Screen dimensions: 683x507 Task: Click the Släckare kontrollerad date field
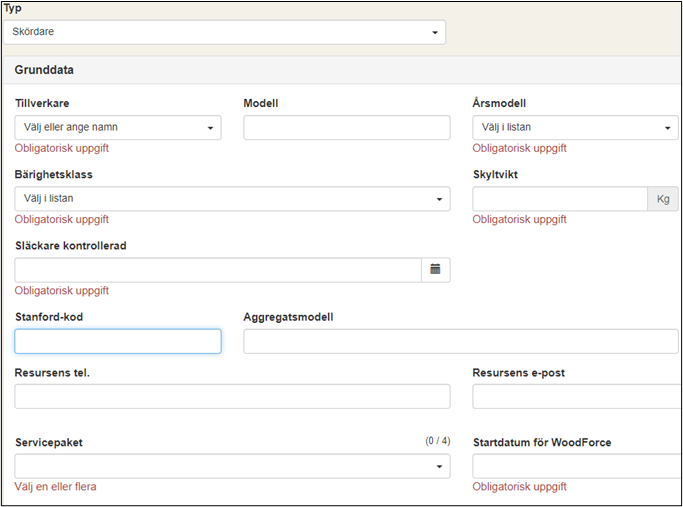(x=218, y=270)
